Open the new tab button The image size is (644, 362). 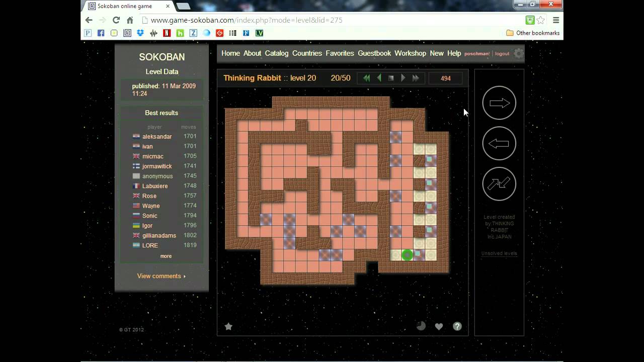(x=183, y=6)
